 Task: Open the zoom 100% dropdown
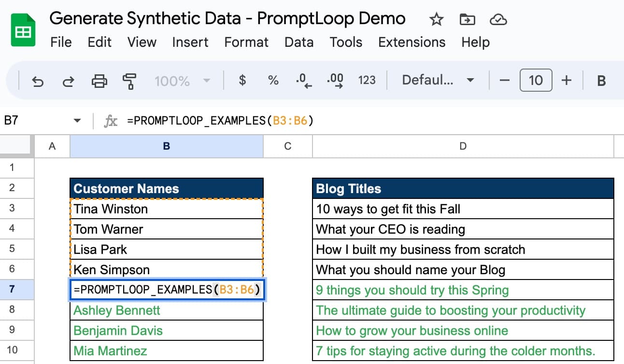pyautogui.click(x=183, y=81)
